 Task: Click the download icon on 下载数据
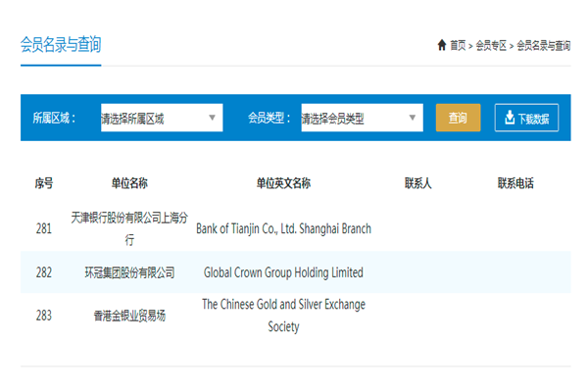[x=510, y=118]
